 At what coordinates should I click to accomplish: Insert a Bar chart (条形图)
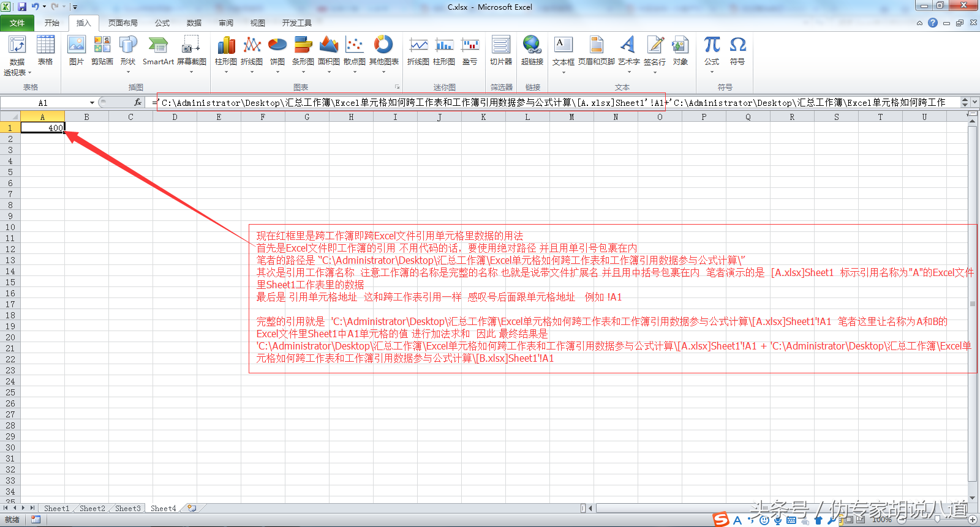pyautogui.click(x=303, y=54)
